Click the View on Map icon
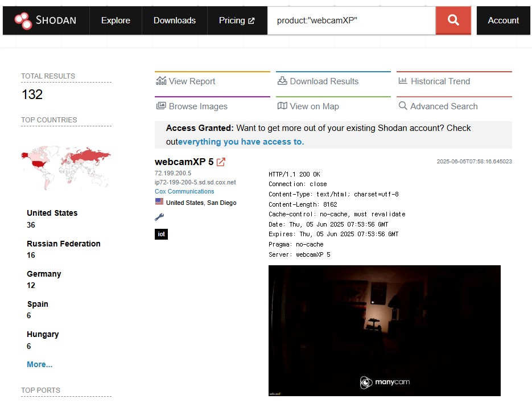This screenshot has width=532, height=403. (x=282, y=106)
